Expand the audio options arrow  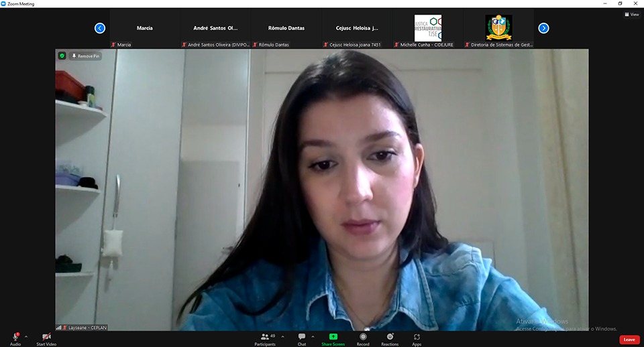26,336
